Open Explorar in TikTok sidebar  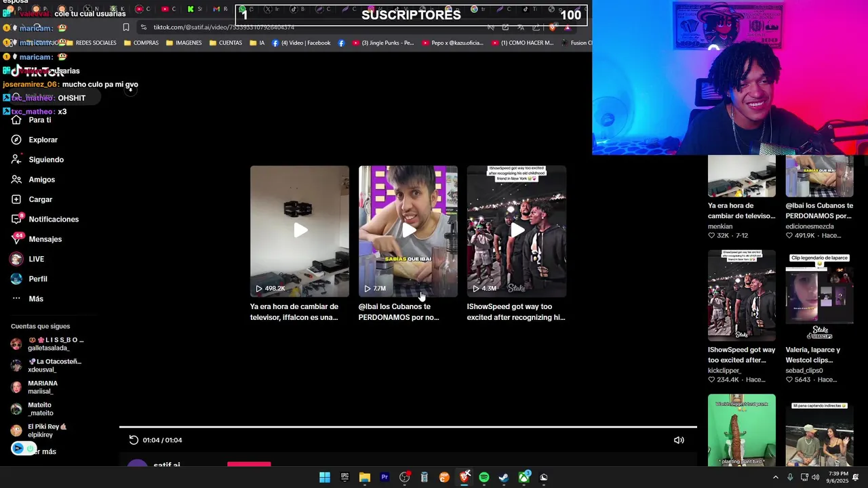pyautogui.click(x=35, y=140)
